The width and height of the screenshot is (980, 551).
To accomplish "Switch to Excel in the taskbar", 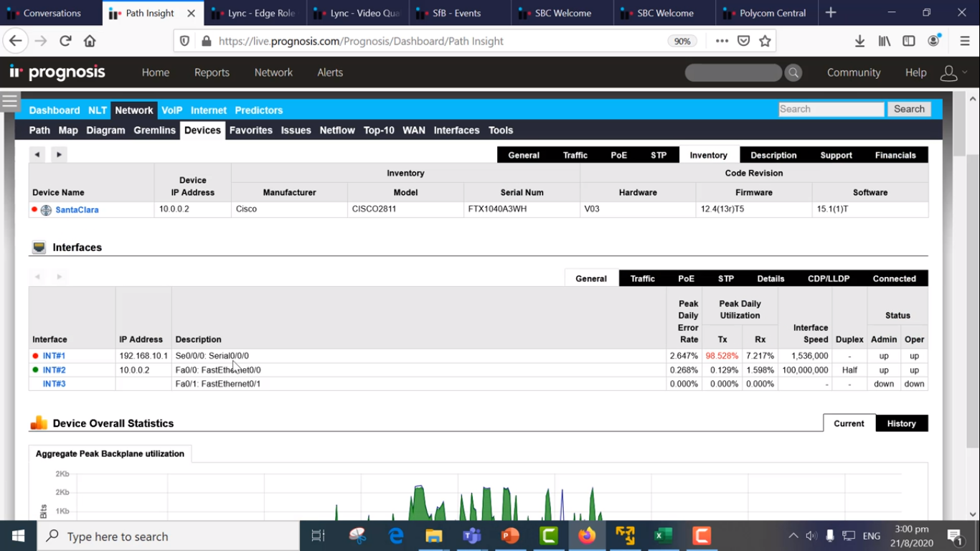I will click(663, 536).
